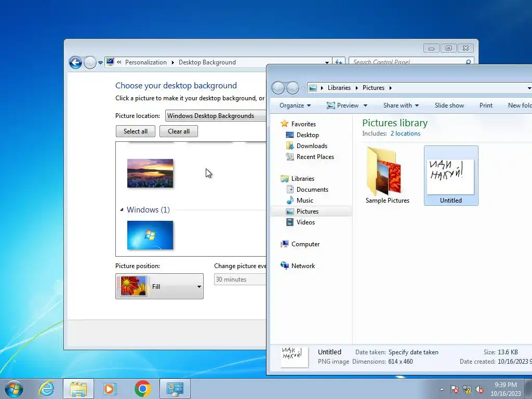
Task: Open the 30 minutes interval dropdown
Action: [x=240, y=280]
